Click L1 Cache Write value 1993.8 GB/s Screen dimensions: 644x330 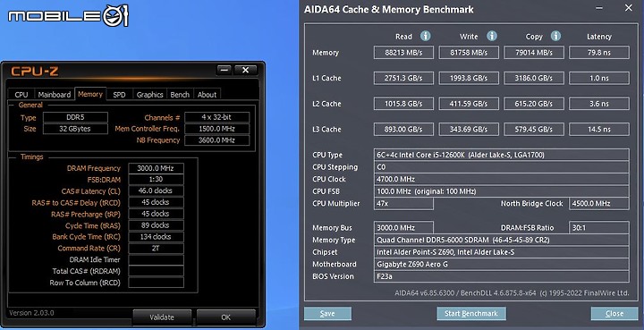point(469,78)
